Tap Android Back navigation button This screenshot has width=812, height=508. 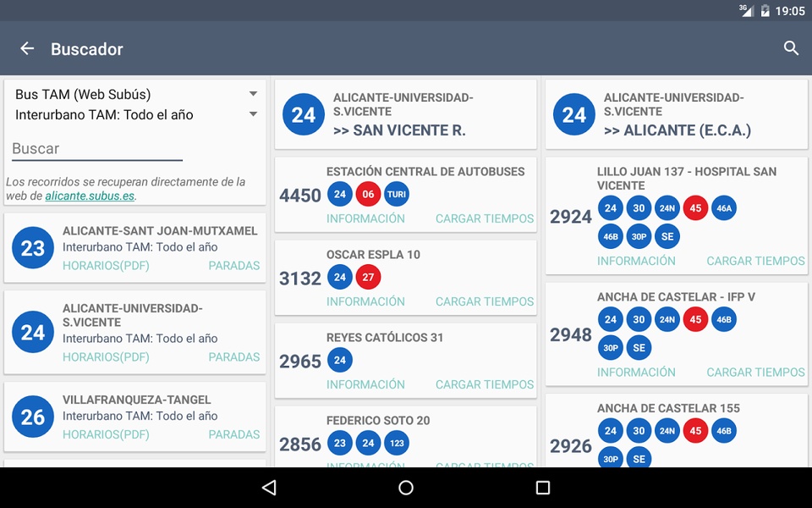click(x=269, y=488)
